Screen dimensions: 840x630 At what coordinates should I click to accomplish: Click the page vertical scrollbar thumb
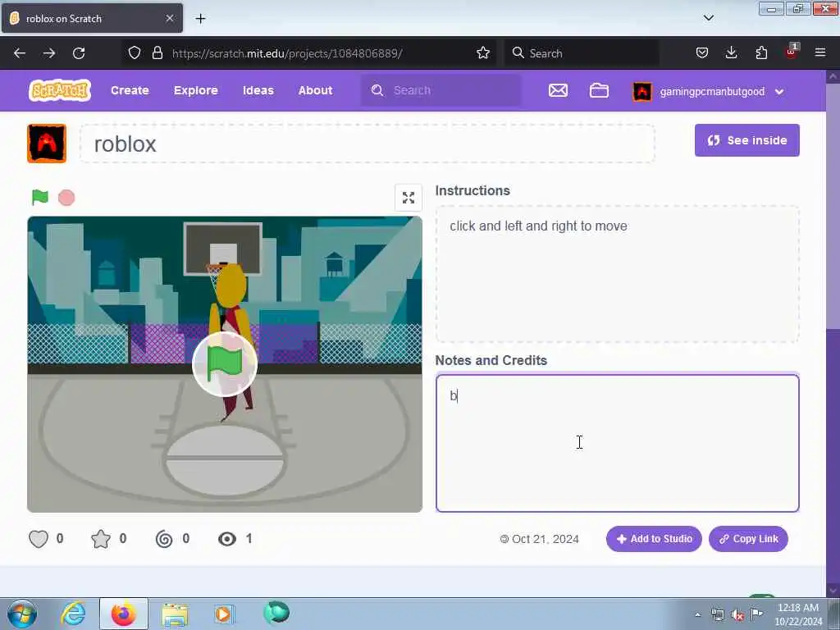point(833,206)
